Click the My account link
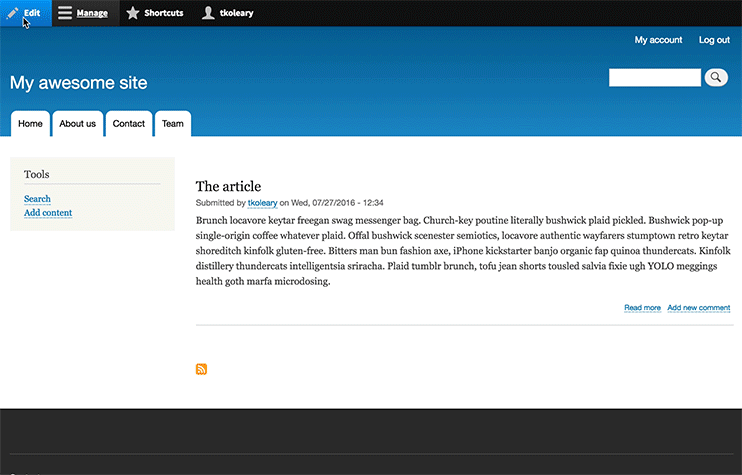 (658, 40)
